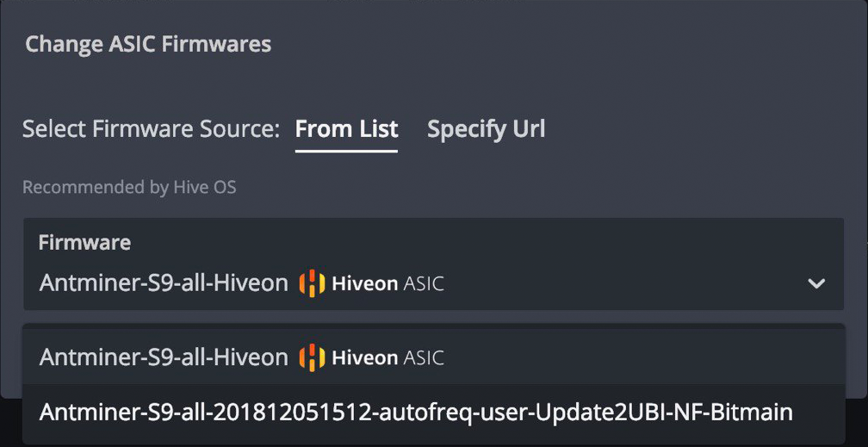Image resolution: width=868 pixels, height=447 pixels.
Task: Click the Select Firmware Source label
Action: point(151,129)
